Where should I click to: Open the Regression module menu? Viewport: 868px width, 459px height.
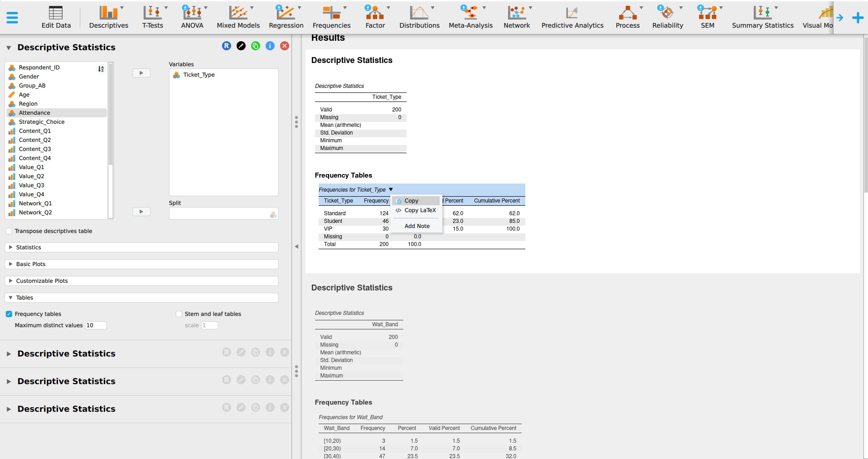click(286, 18)
